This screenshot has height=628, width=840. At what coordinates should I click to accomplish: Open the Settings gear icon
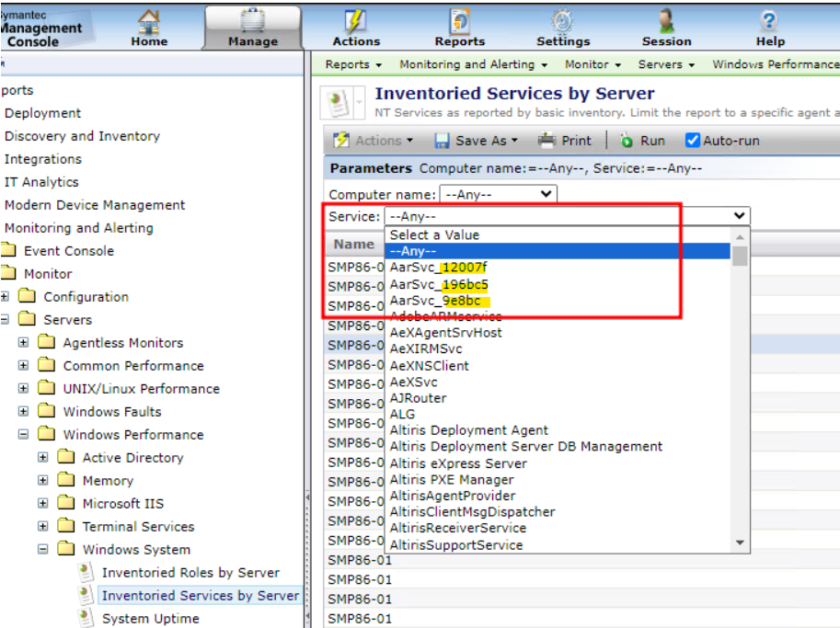(562, 21)
